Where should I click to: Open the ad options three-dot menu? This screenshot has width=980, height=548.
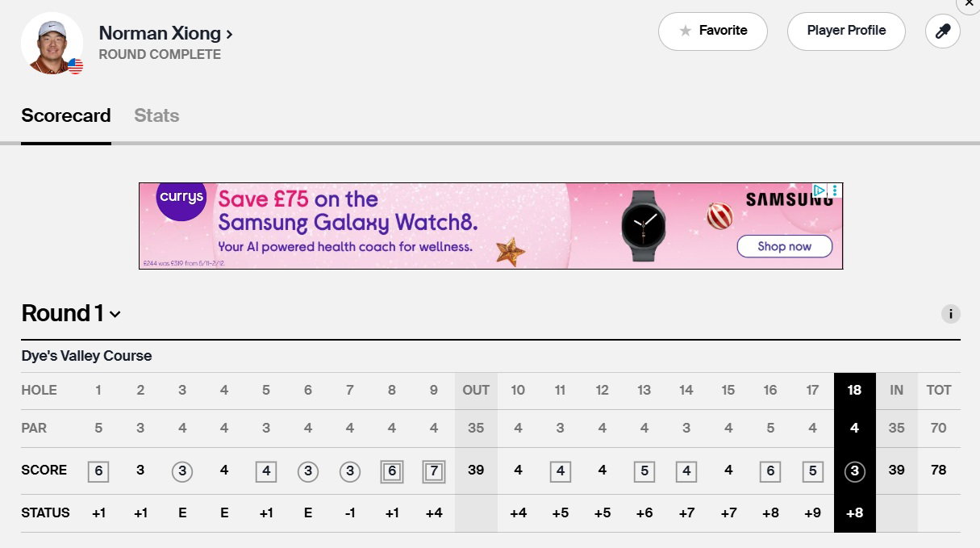click(835, 191)
